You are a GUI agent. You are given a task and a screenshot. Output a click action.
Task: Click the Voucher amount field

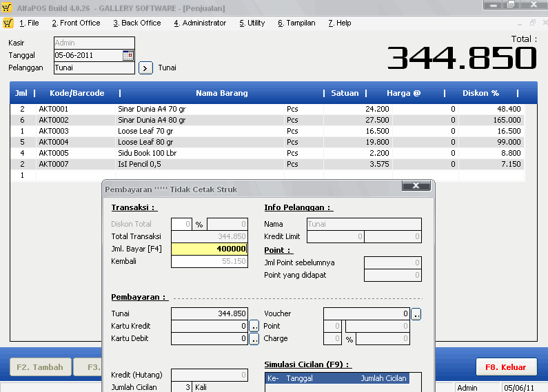(367, 313)
